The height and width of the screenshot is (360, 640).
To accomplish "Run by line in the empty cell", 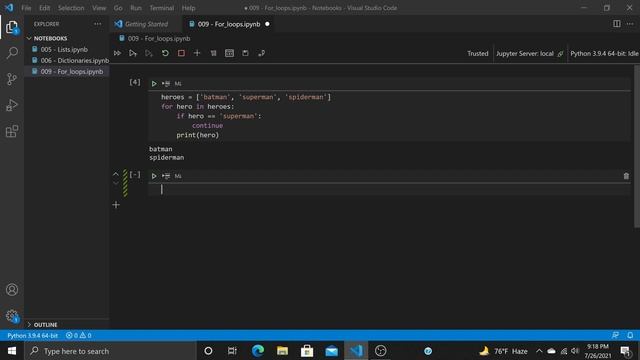I will coord(166,176).
